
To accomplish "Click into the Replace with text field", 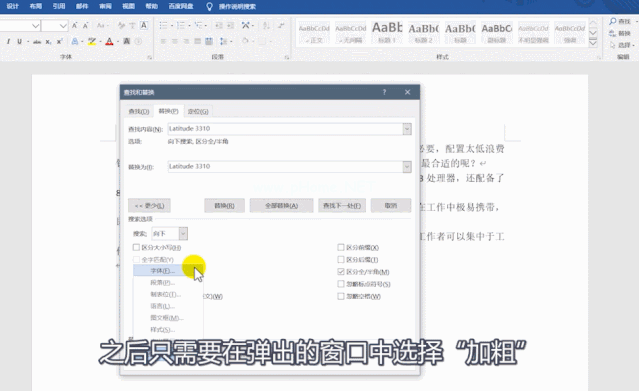I will 285,166.
